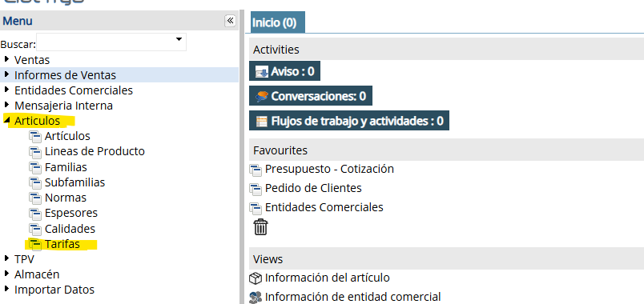The width and height of the screenshot is (644, 304).
Task: Click the icon next to Calidades
Action: click(35, 230)
